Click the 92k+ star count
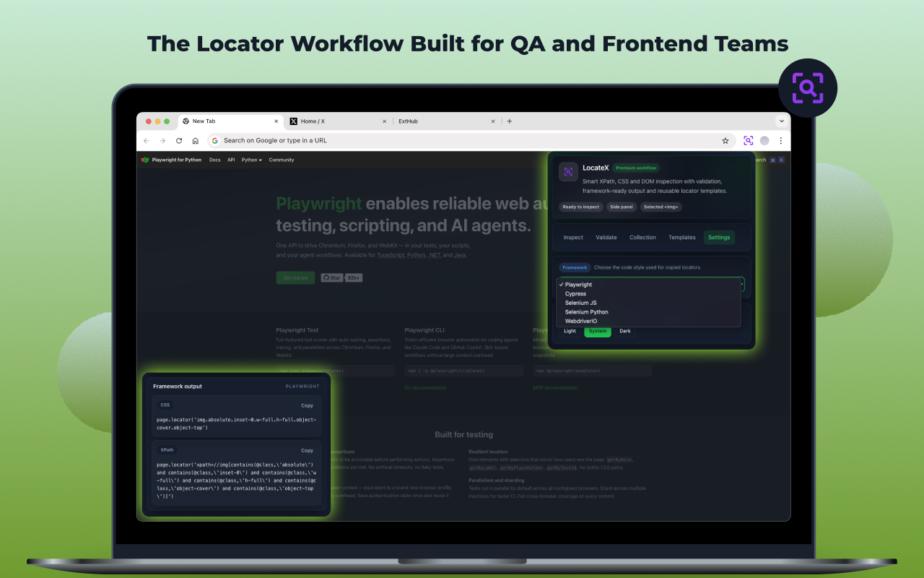924x578 pixels. (x=354, y=277)
